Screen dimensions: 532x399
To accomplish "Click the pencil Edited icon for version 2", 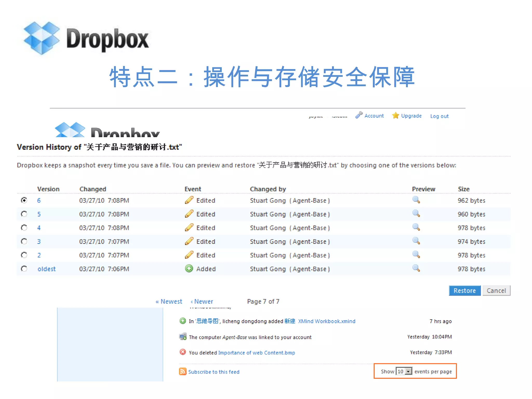I will pos(189,255).
